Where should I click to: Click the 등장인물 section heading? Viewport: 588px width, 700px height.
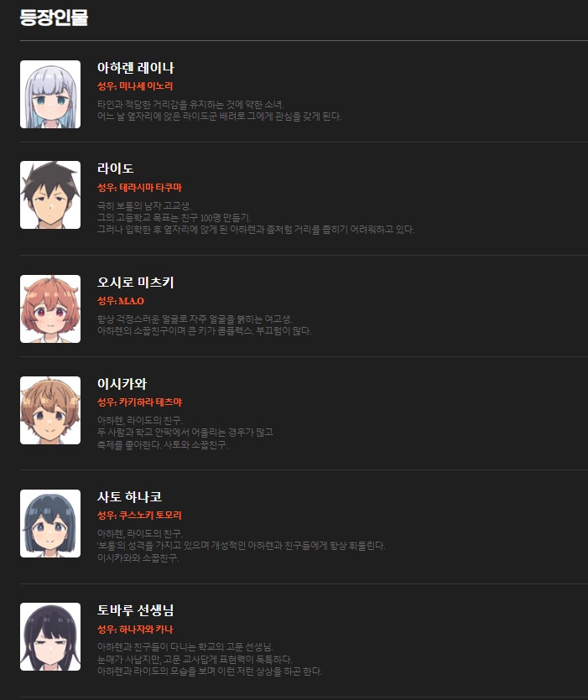54,18
